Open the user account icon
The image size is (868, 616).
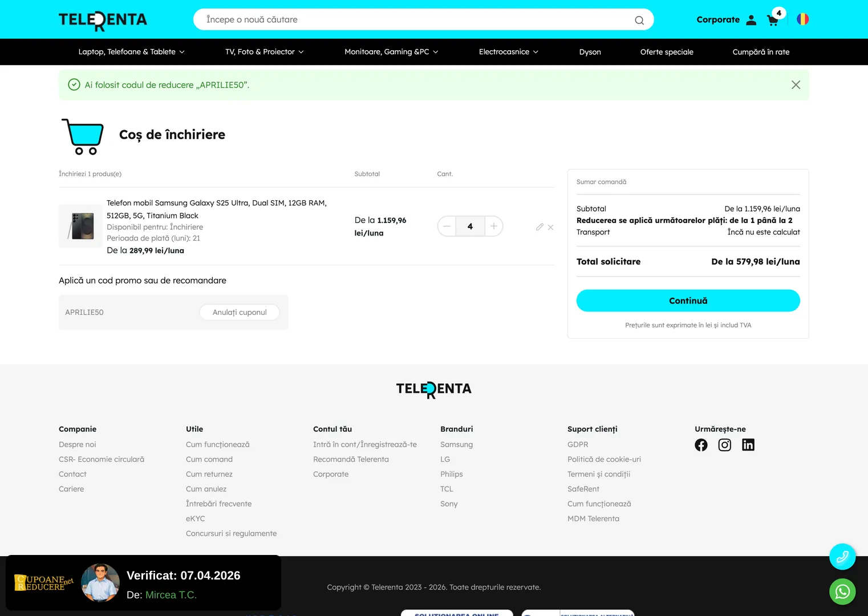(751, 20)
